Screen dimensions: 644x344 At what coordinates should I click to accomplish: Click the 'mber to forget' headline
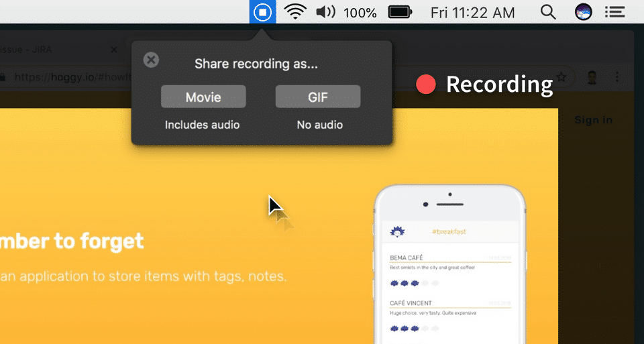[x=72, y=241]
